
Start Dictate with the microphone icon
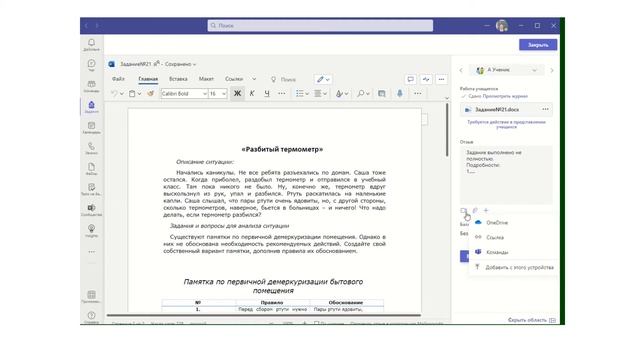(400, 93)
